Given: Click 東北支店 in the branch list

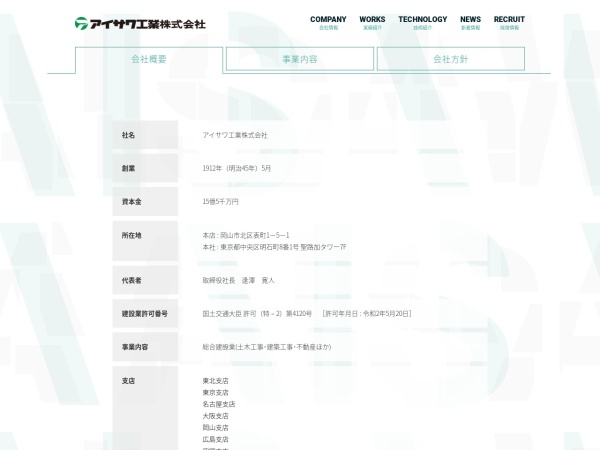Looking at the screenshot, I should point(215,381).
